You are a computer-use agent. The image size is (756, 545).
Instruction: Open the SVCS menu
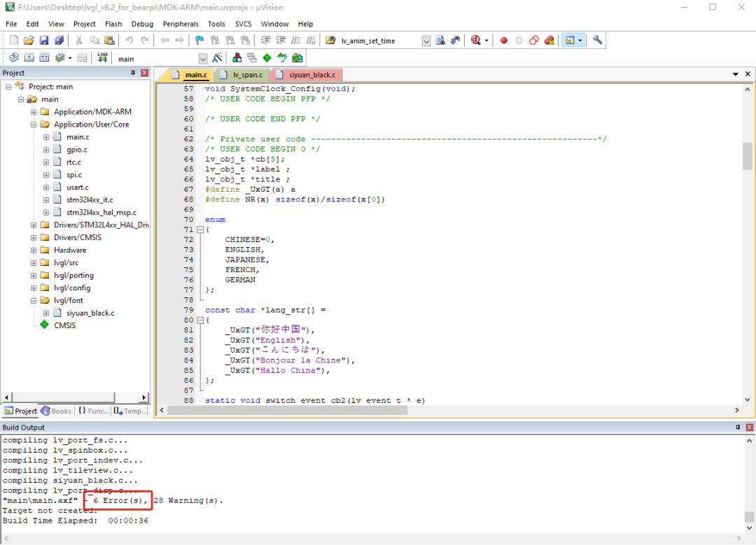tap(243, 24)
